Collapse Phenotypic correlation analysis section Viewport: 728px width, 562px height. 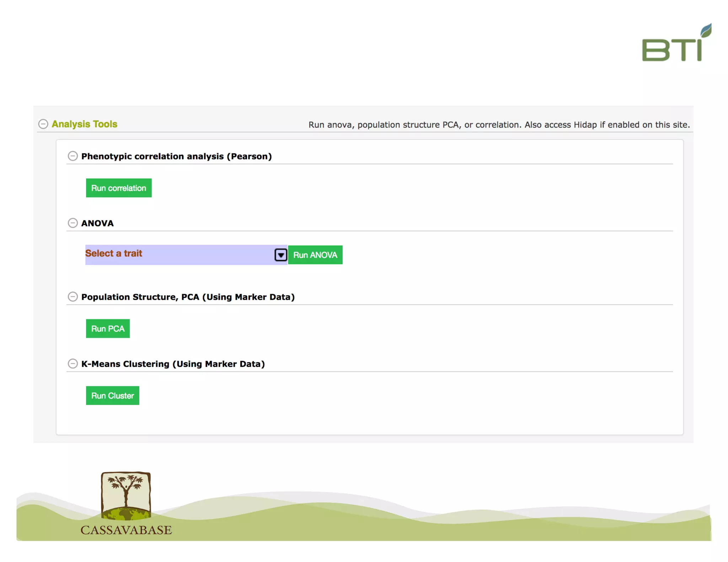[73, 156]
